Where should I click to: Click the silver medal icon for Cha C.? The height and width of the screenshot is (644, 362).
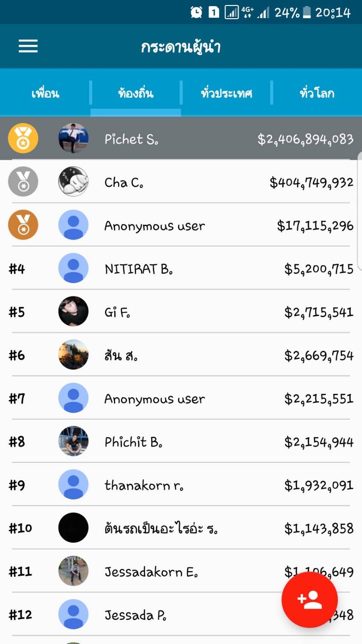click(x=23, y=182)
